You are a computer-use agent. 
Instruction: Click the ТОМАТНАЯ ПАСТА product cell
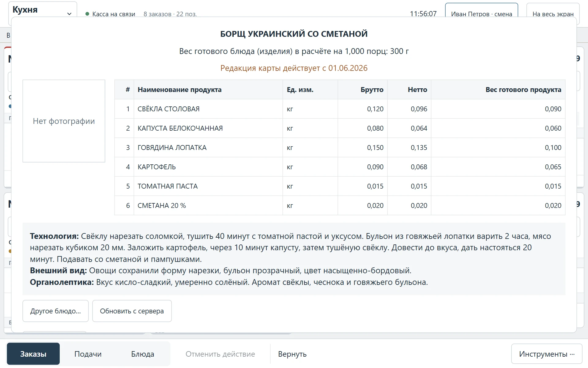pos(208,186)
